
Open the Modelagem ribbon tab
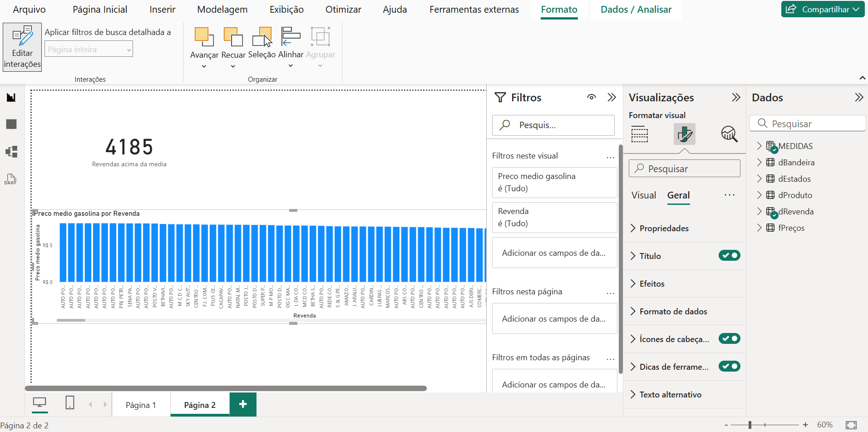click(222, 10)
